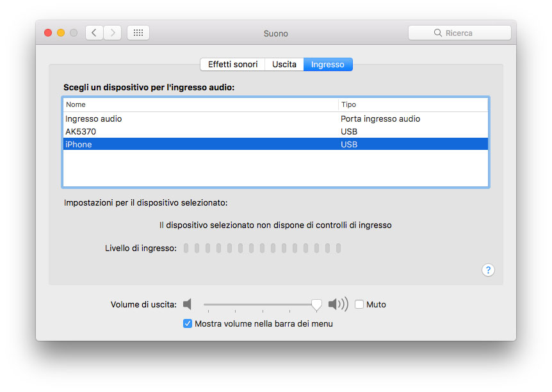Go back with the left chevron button
Image resolution: width=552 pixels, height=392 pixels.
click(x=94, y=33)
